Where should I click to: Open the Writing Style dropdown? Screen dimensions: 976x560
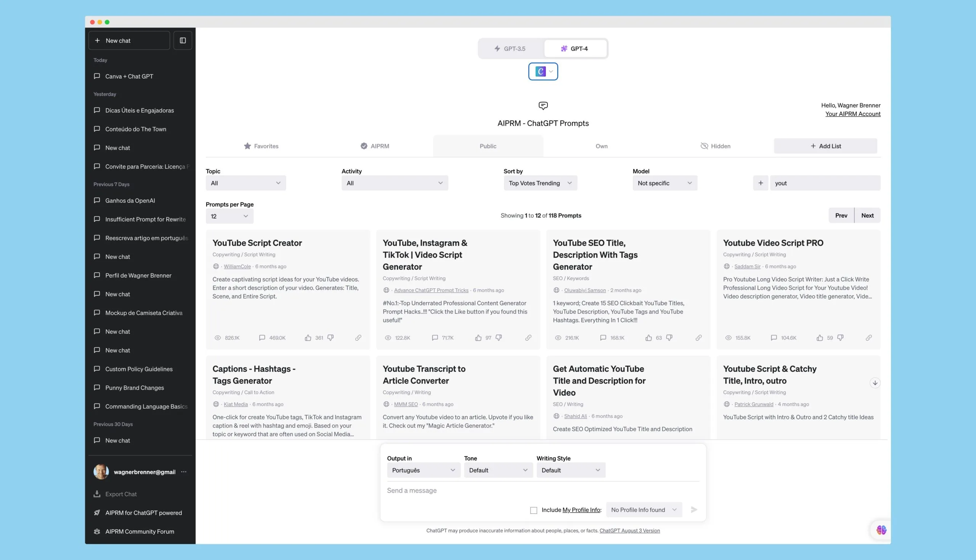coord(571,470)
